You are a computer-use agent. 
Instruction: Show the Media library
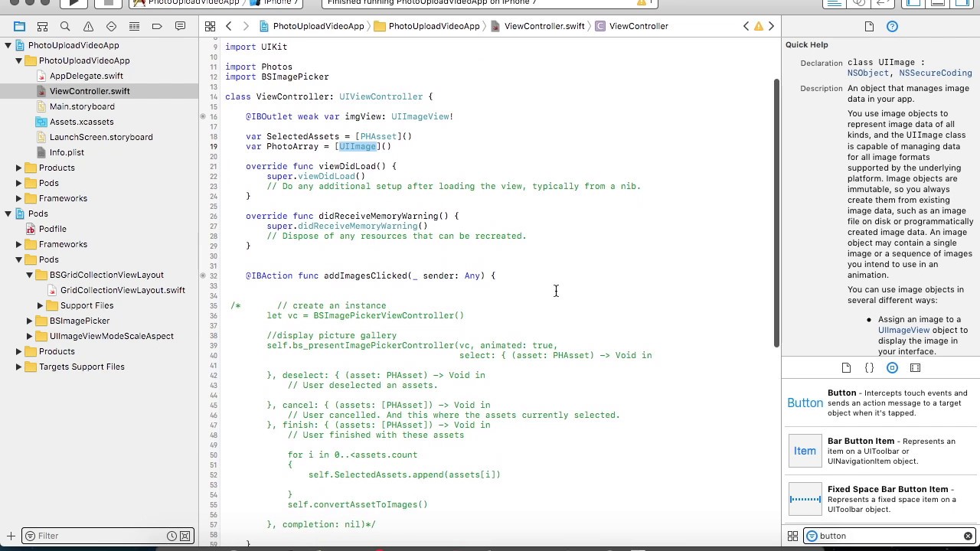tap(915, 368)
